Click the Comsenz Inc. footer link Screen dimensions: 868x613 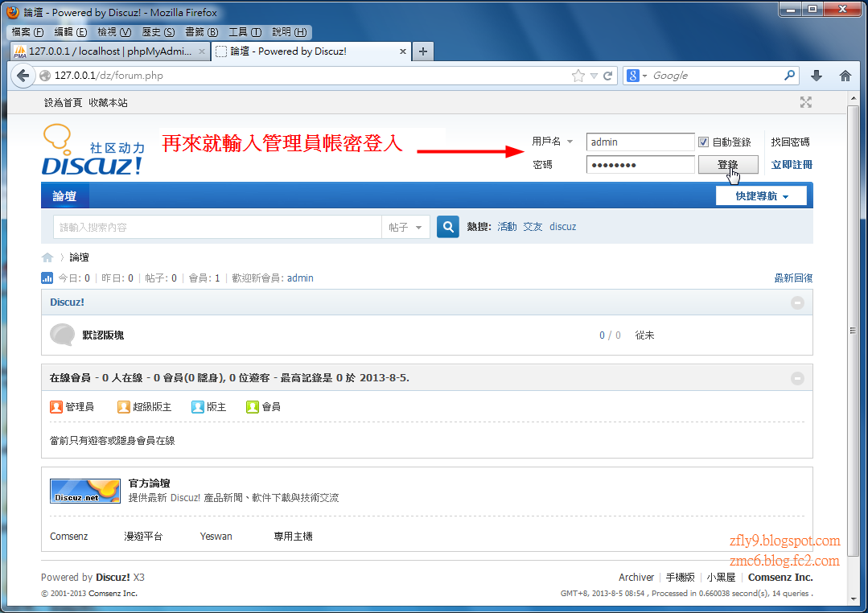pyautogui.click(x=780, y=577)
